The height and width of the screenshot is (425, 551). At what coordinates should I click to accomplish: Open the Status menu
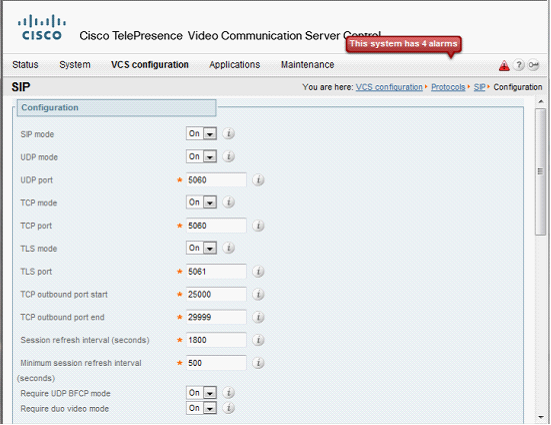click(x=25, y=65)
